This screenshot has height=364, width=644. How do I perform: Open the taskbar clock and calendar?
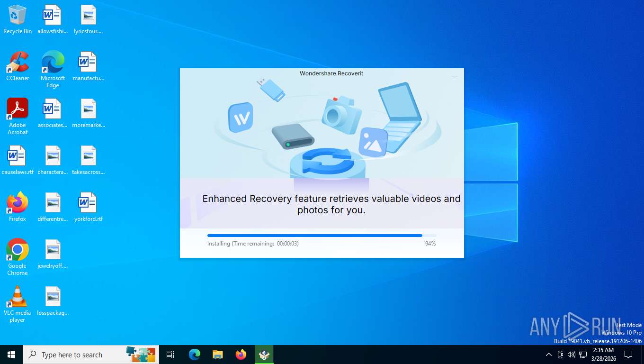pos(603,355)
